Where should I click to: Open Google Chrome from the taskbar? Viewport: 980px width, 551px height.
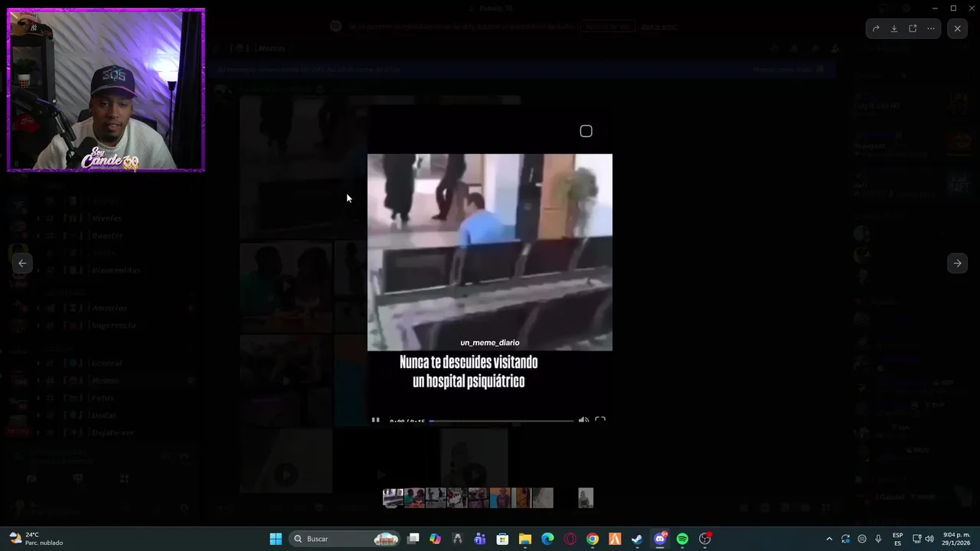(x=593, y=539)
